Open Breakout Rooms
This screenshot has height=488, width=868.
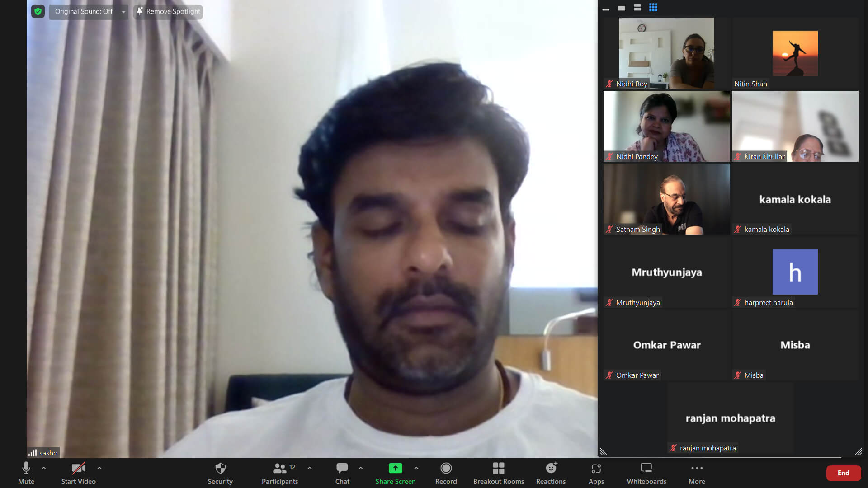pos(498,473)
